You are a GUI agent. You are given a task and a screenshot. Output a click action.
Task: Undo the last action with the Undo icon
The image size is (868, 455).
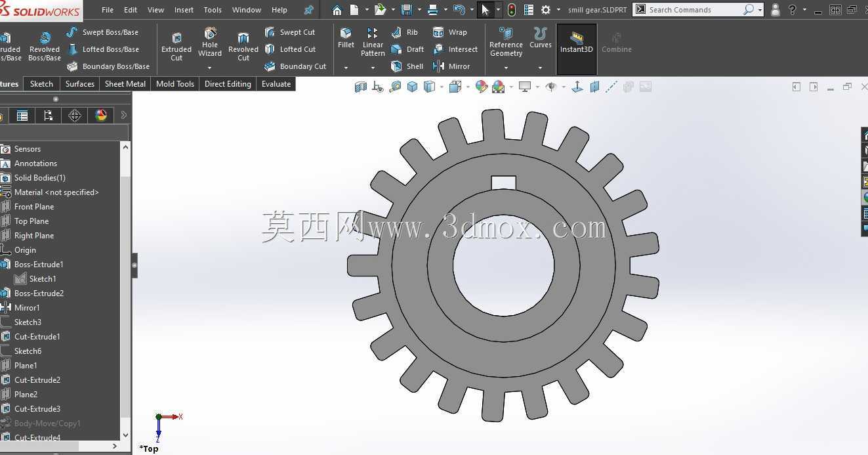pos(459,10)
